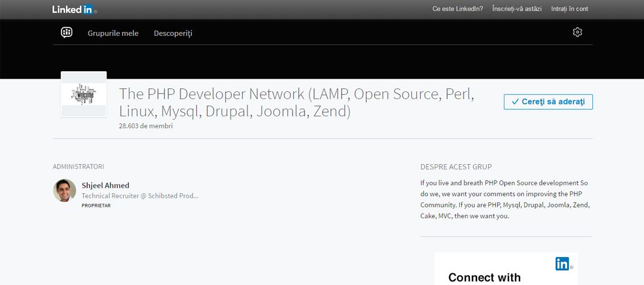Click the Connect with ad banner
Image resolution: width=644 pixels, height=285 pixels.
[506, 268]
